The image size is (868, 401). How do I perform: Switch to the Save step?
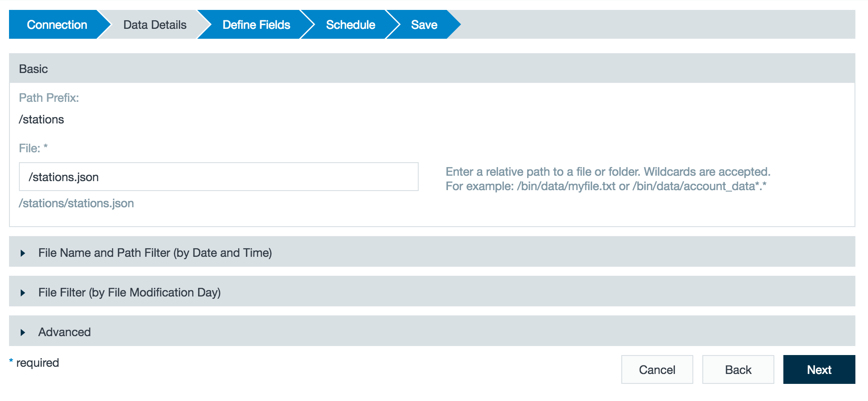pos(424,25)
